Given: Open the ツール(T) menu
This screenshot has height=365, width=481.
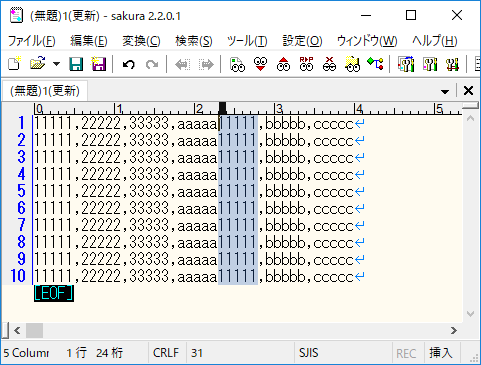Looking at the screenshot, I should click(x=247, y=41).
